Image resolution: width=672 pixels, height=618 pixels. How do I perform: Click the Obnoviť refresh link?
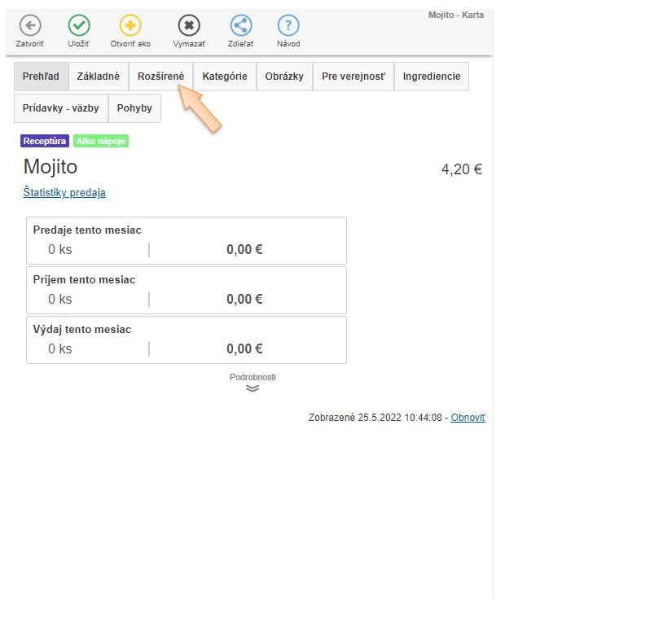pos(468,418)
